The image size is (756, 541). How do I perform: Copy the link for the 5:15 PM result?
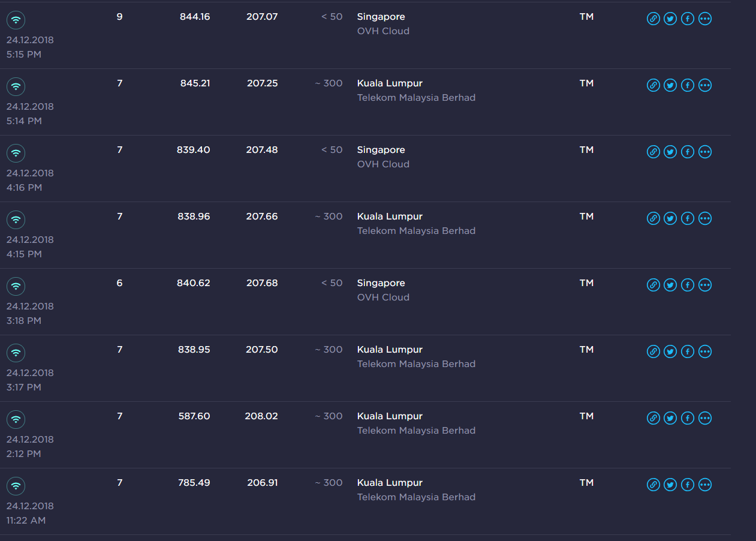[x=653, y=19]
